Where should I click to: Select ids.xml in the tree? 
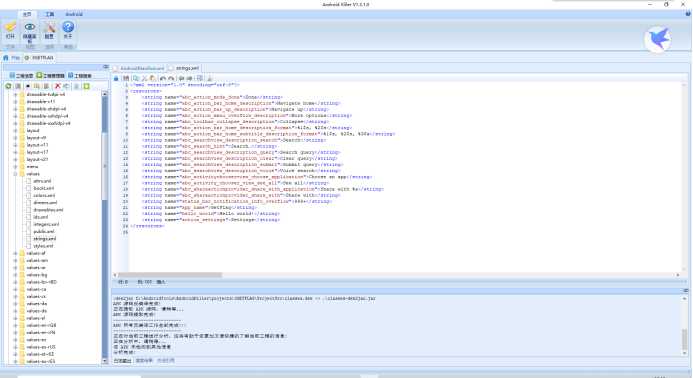41,217
